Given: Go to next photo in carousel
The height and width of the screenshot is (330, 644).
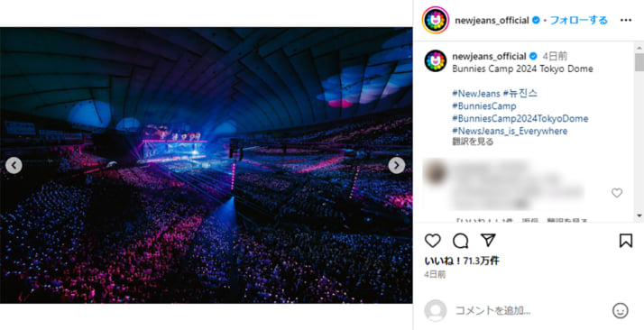Looking at the screenshot, I should click(396, 165).
